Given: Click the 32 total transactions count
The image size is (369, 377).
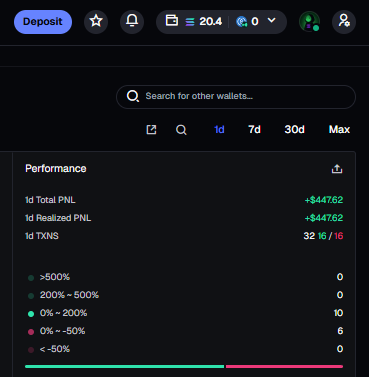Looking at the screenshot, I should (309, 236).
